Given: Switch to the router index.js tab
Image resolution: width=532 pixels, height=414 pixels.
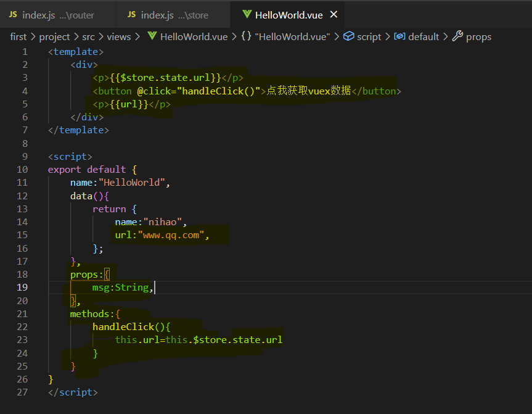Looking at the screenshot, I should click(58, 15).
